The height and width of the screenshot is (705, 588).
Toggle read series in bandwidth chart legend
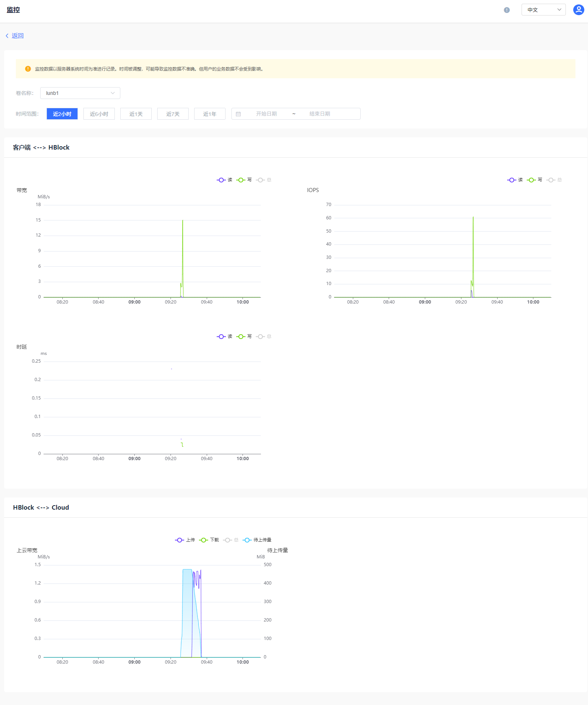pos(224,180)
